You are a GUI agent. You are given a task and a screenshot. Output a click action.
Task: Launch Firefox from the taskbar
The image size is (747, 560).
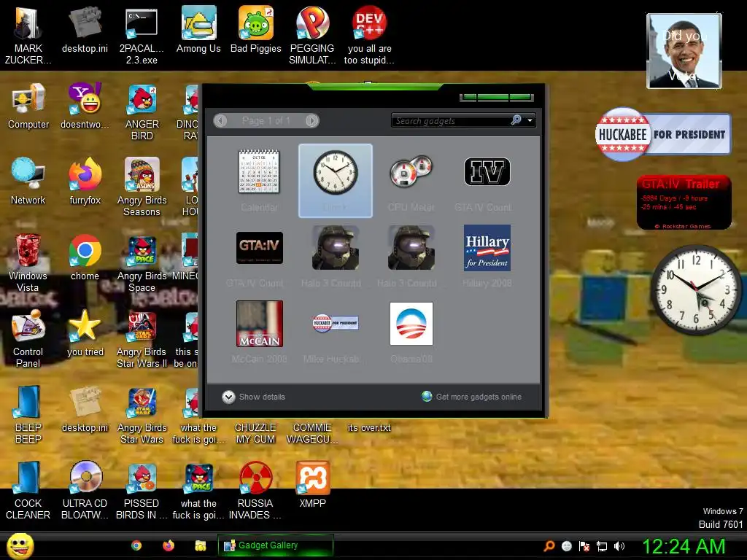169,545
